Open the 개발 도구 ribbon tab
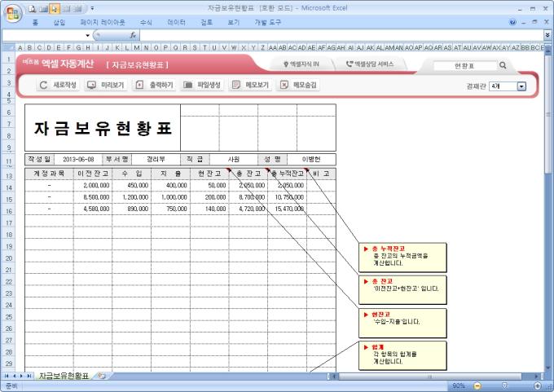Screen dimensions: 554x392 click(x=267, y=22)
